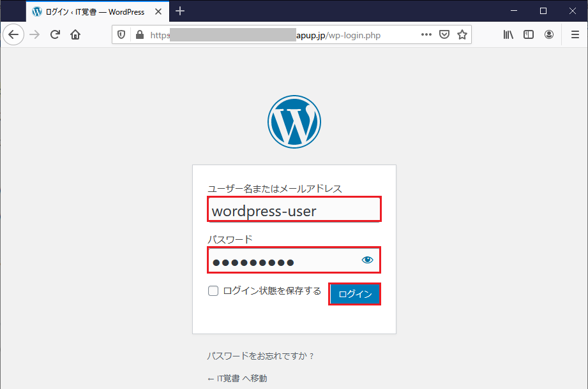The height and width of the screenshot is (389, 588).
Task: Click the padlock site security icon
Action: click(140, 35)
